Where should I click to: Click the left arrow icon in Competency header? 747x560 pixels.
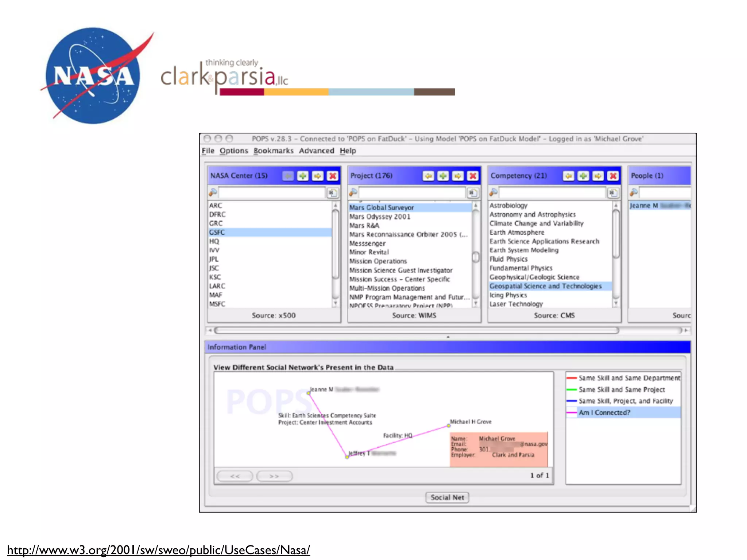click(568, 176)
